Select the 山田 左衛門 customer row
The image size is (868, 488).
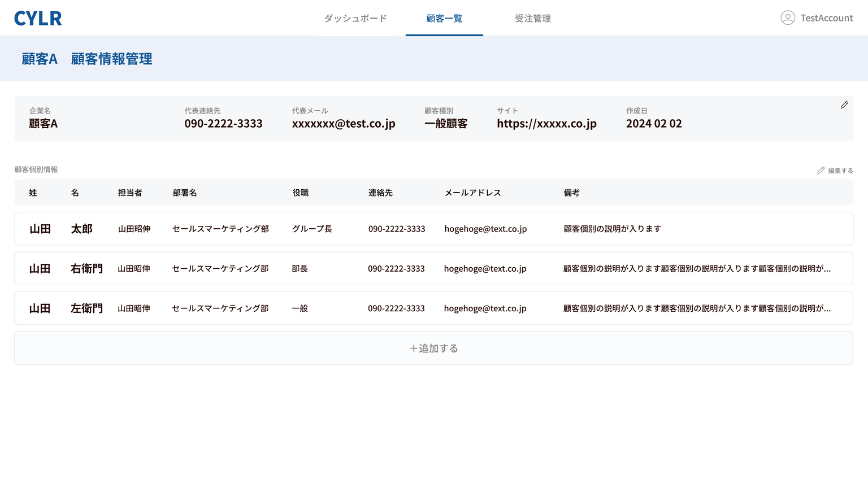tap(433, 308)
